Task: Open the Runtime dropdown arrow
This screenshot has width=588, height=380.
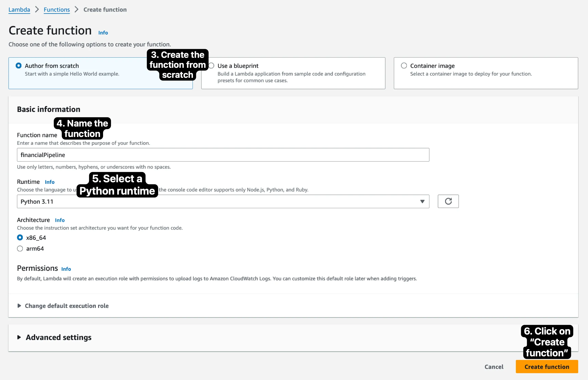Action: coord(422,202)
